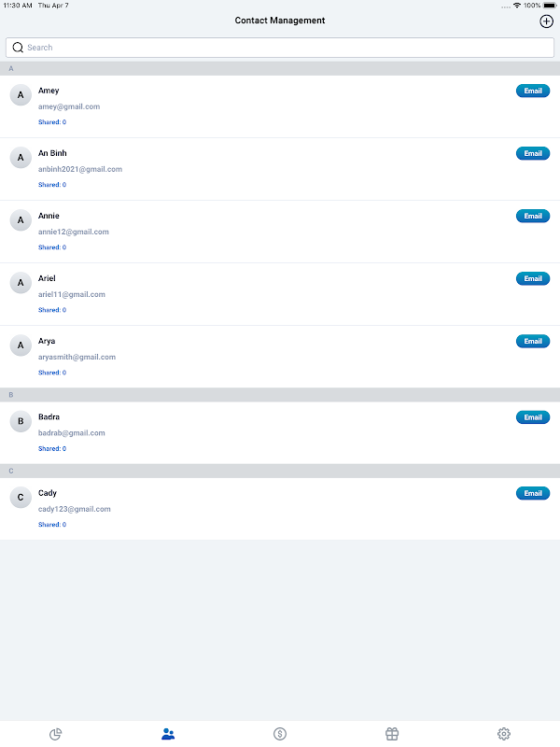Open the dollar sign payments tab

pos(280,734)
